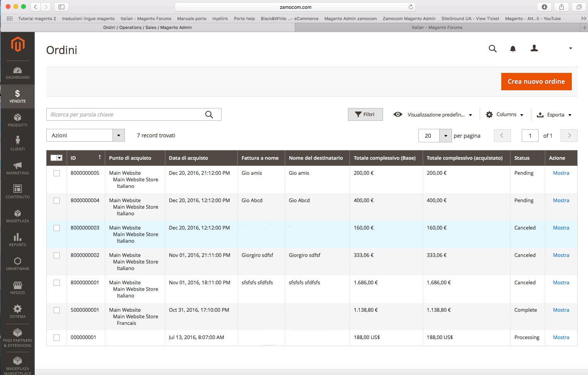Image resolution: width=588 pixels, height=375 pixels.
Task: Click Mostra for order 000000001
Action: click(x=561, y=337)
